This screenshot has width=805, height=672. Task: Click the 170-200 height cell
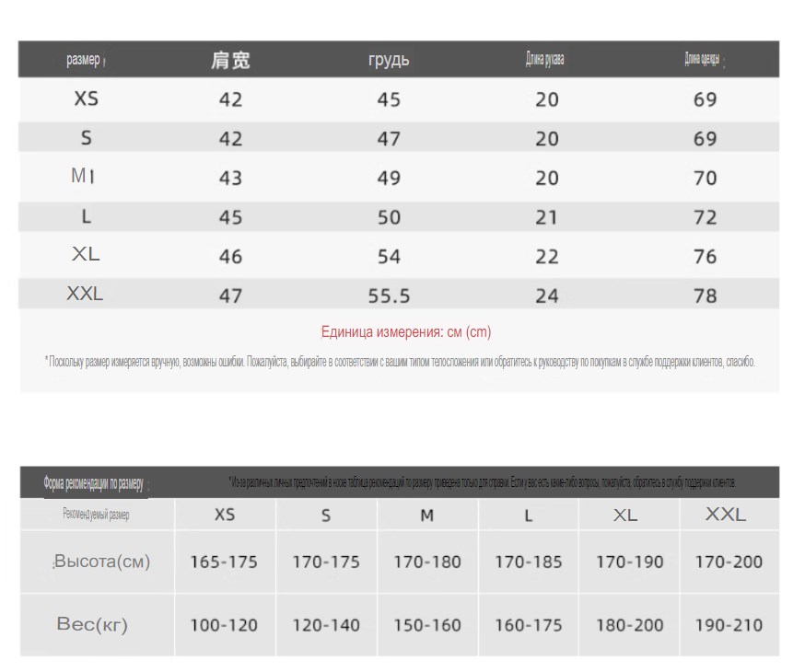coord(729,562)
